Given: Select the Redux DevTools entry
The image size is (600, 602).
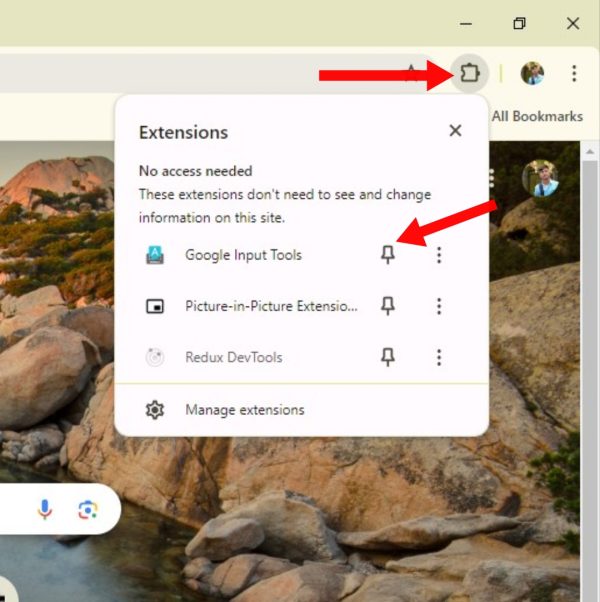Looking at the screenshot, I should pos(234,357).
